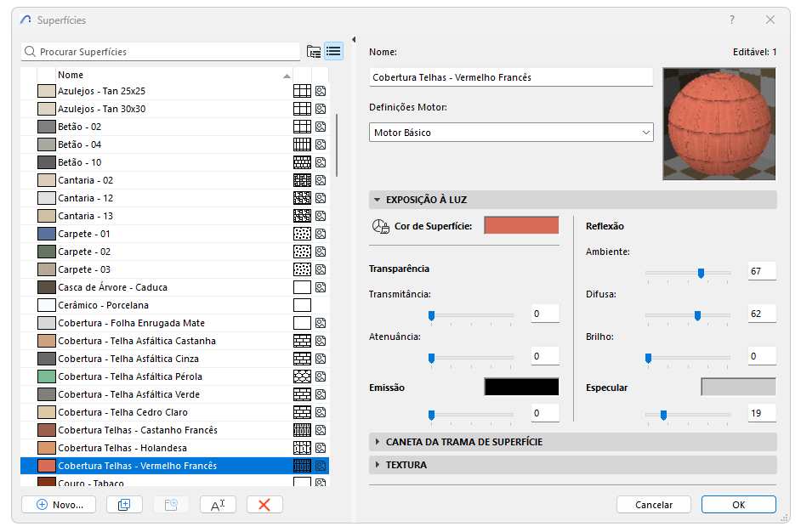The width and height of the screenshot is (801, 532).
Task: Switch surface list to folder tree view
Action: [314, 51]
